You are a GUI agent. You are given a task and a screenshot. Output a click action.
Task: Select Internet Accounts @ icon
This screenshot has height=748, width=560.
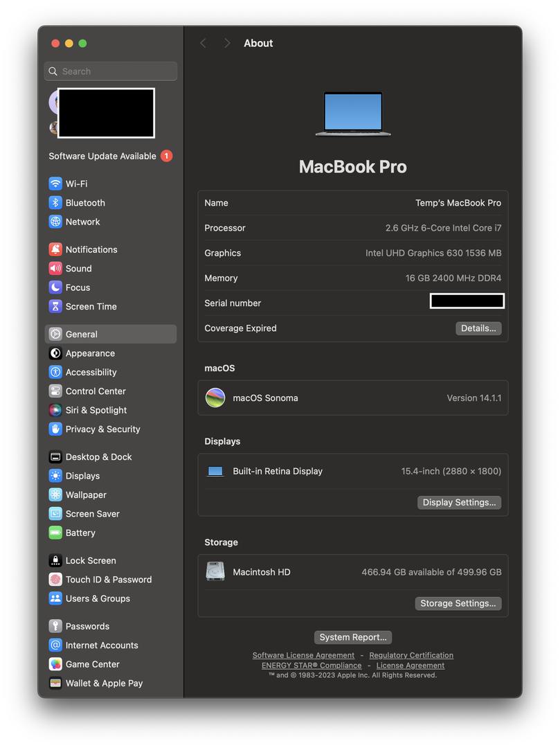point(55,645)
